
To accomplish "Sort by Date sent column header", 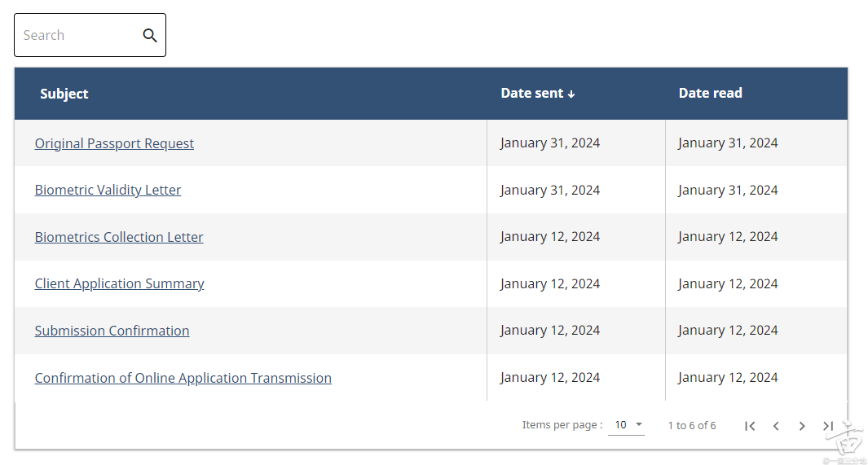I will [532, 93].
